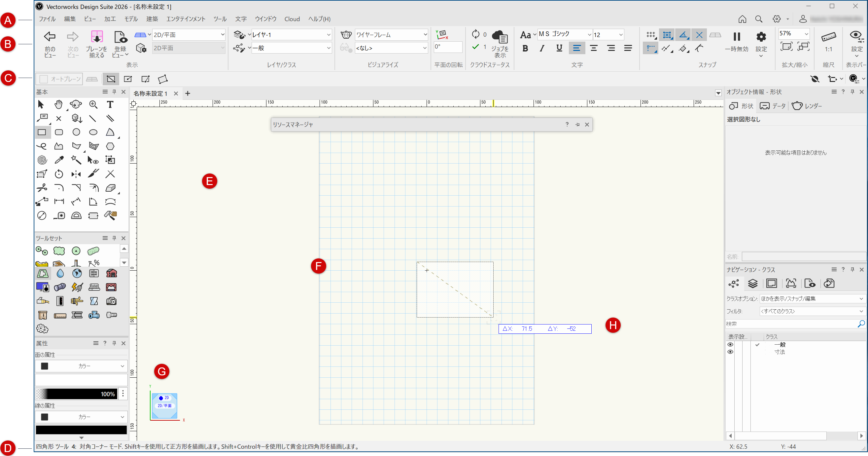Toggle the オートプレーン checkbox
The height and width of the screenshot is (456, 868).
click(44, 79)
